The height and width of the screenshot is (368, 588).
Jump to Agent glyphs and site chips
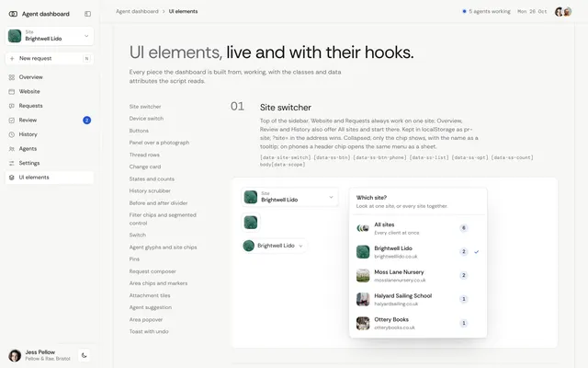pos(164,247)
